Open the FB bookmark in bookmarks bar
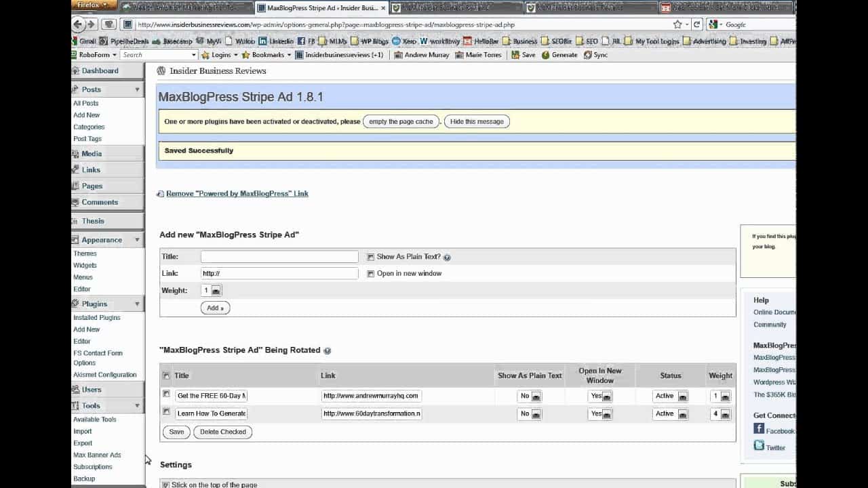 point(307,41)
